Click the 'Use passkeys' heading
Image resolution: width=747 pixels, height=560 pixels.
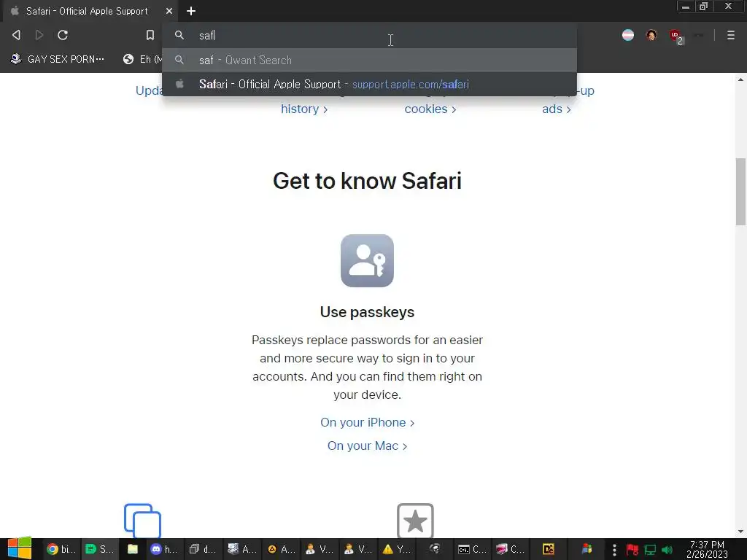coord(368,312)
